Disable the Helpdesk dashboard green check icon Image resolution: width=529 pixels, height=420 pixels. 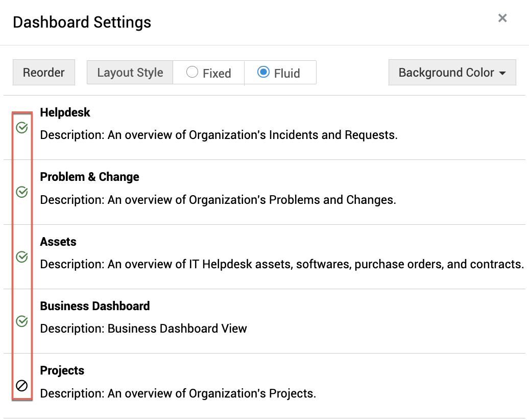pos(21,128)
